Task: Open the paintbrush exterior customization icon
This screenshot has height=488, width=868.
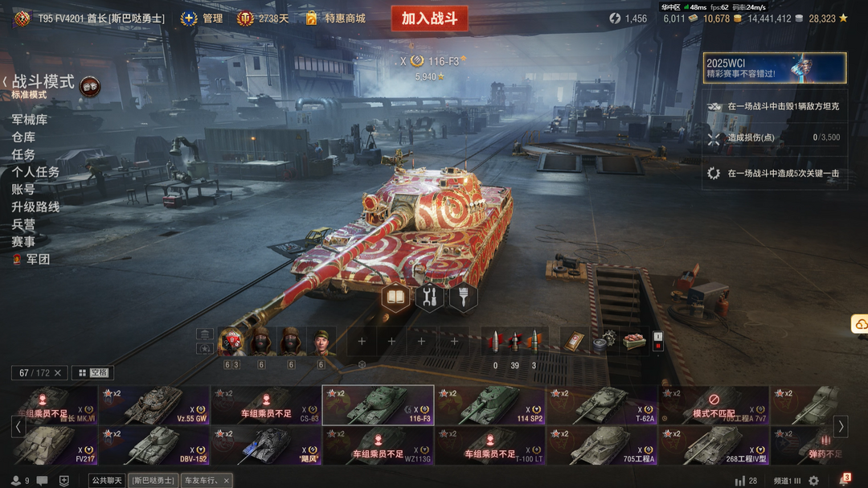Action: [x=464, y=297]
